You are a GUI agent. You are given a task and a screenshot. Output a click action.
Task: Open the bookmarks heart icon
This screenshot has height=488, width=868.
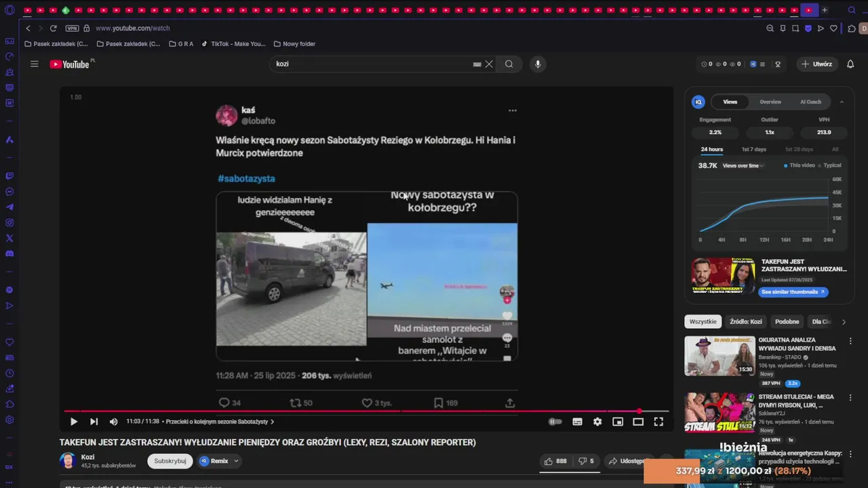[833, 28]
